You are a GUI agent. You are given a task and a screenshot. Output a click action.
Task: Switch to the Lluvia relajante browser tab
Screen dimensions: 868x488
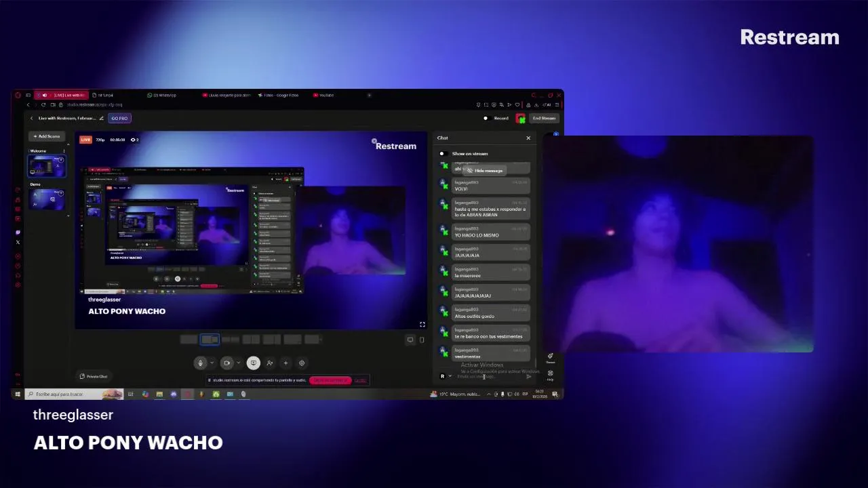pyautogui.click(x=227, y=95)
